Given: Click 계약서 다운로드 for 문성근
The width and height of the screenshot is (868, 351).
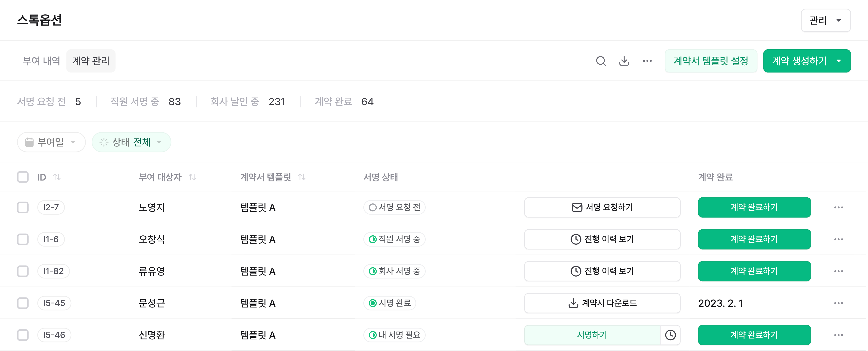Looking at the screenshot, I should tap(602, 303).
